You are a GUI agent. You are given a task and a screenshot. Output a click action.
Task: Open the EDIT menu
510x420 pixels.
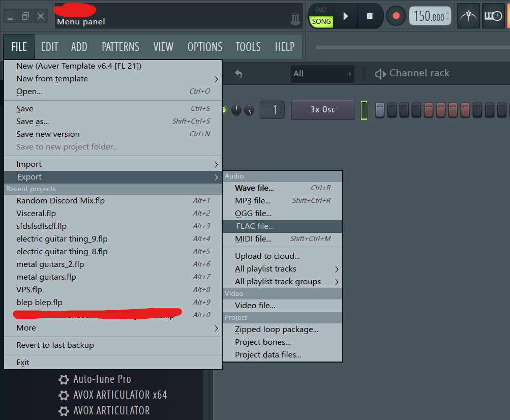pos(49,47)
